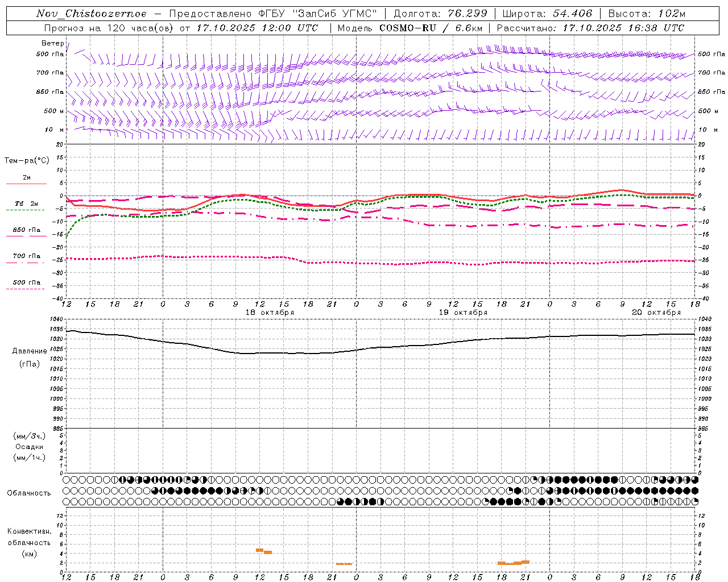Click the 18 октября date label
This screenshot has width=728, height=582.
270,313
